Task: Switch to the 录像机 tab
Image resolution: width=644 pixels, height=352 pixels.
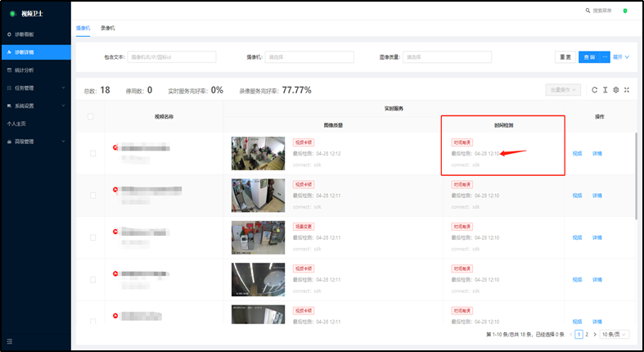Action: (x=108, y=29)
